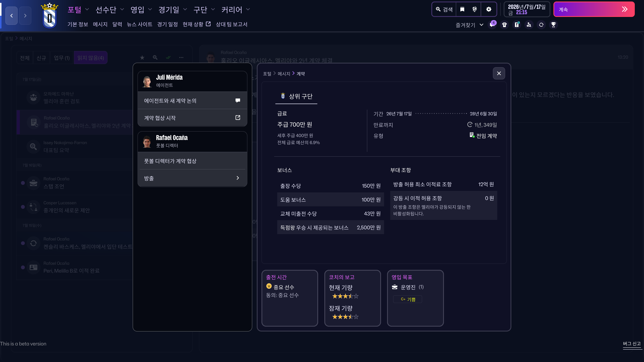The image size is (644, 362).
Task: Expand the 영입 menu chevron
Action: 150,10
